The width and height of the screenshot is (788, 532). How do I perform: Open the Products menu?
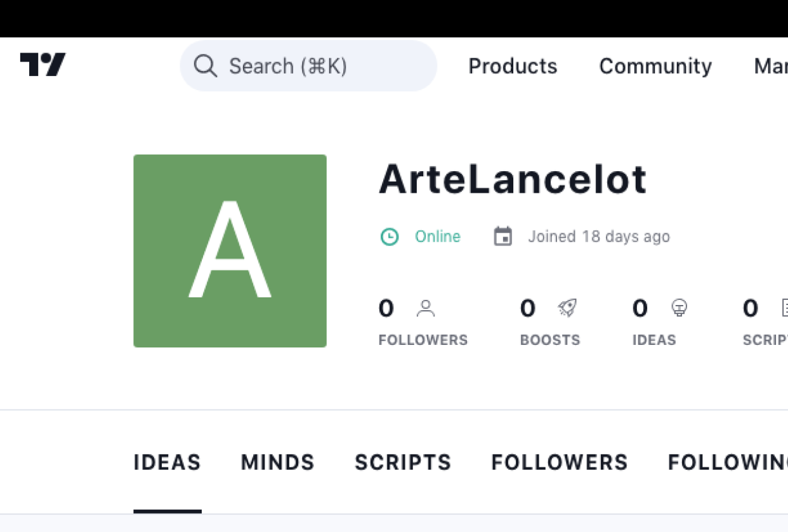coord(513,66)
